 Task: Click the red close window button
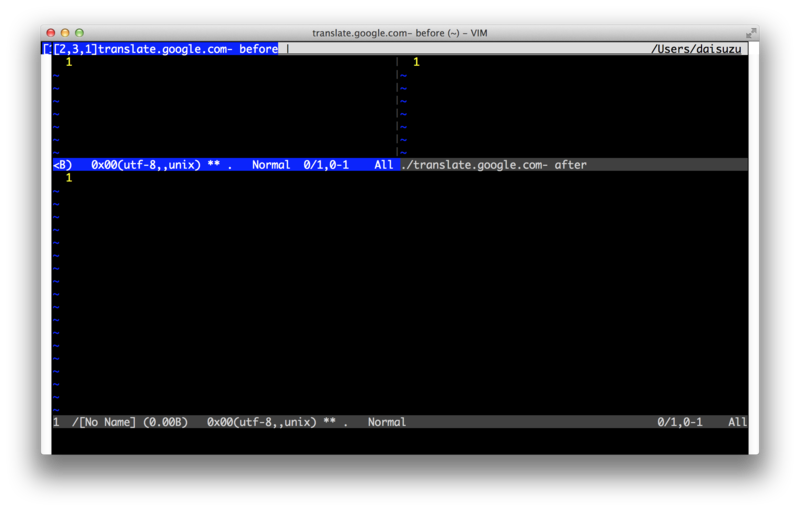pyautogui.click(x=51, y=33)
